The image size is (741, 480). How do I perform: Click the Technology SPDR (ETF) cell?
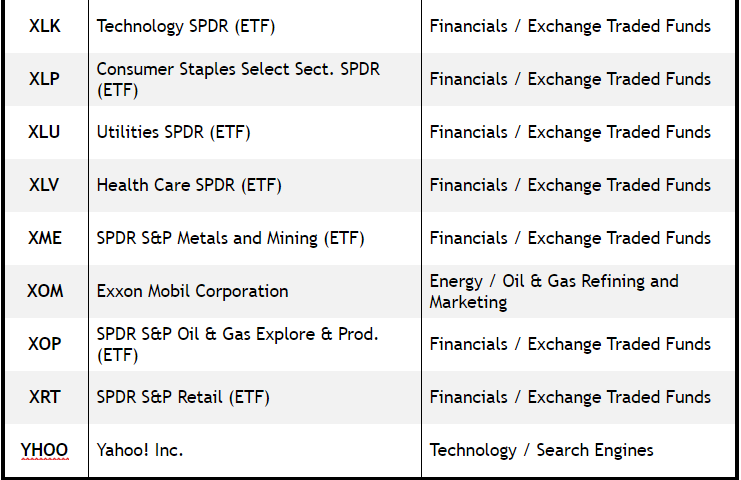tap(255, 26)
